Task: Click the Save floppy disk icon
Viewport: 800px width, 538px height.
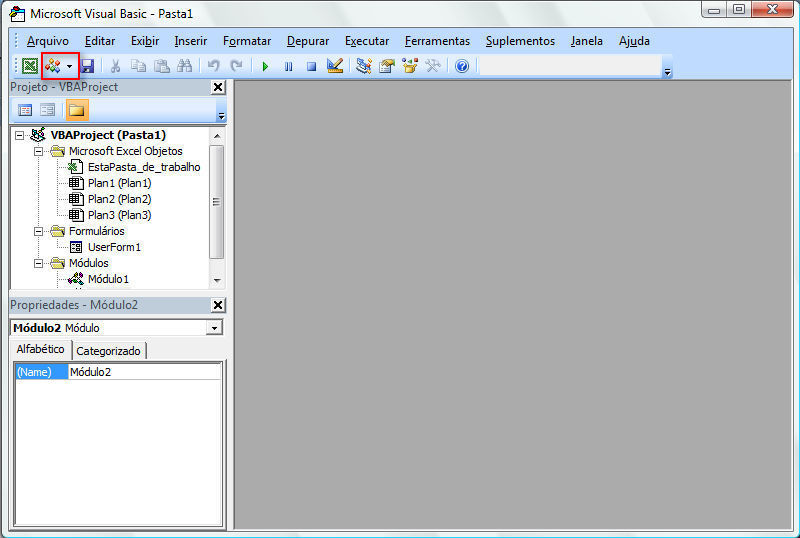Action: tap(88, 66)
